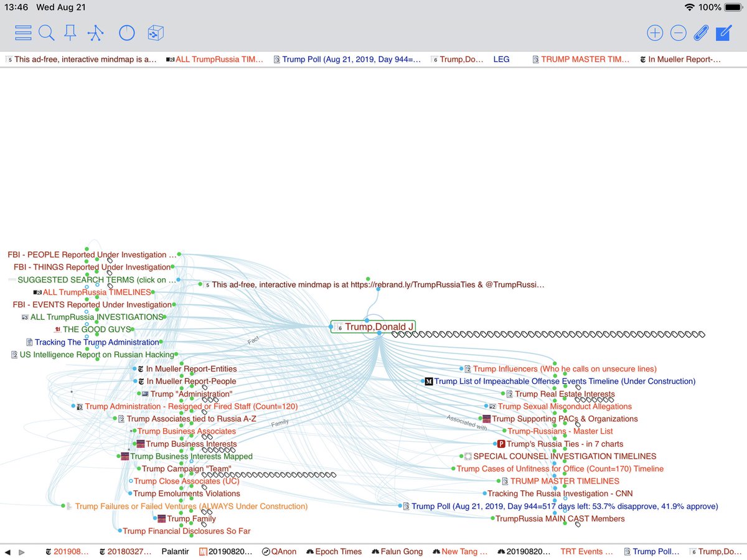Select Trump List of Impeachable Offense Events Timeline
The image size is (747, 560).
pos(560,381)
